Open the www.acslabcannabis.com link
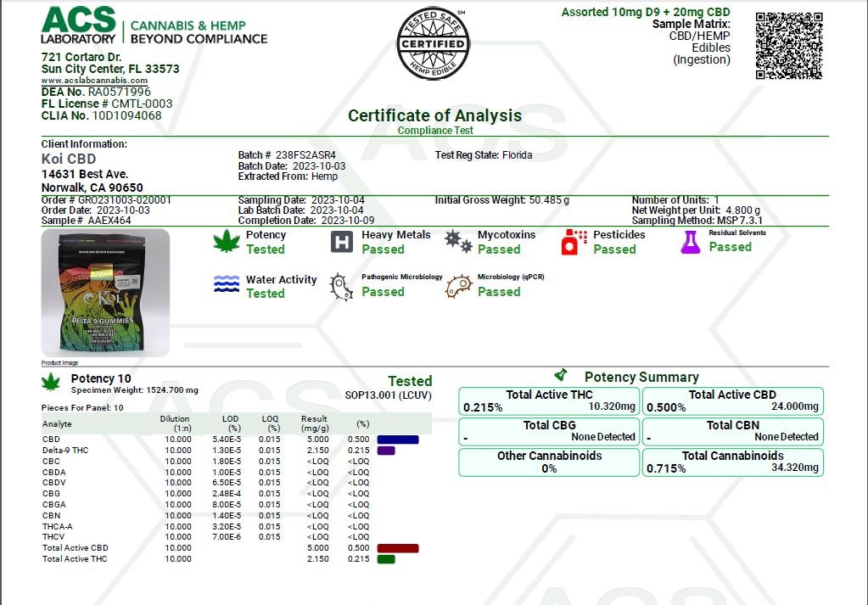The width and height of the screenshot is (868, 605). [x=94, y=81]
